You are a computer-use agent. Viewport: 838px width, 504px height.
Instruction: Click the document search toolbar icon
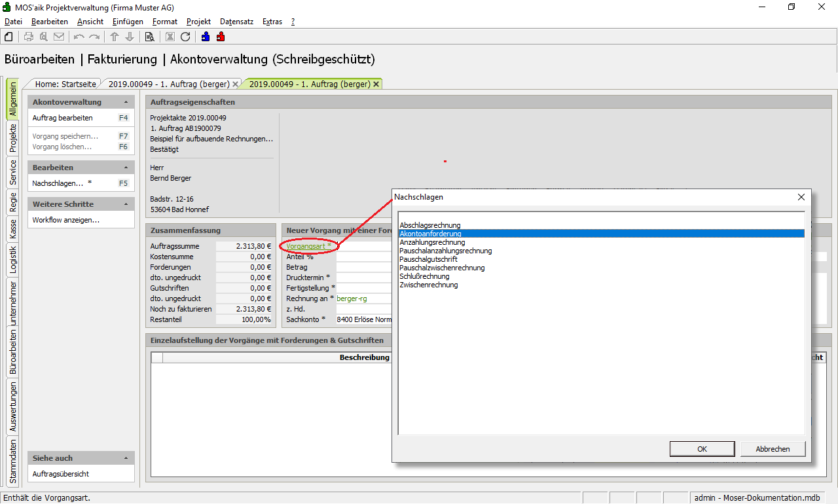149,37
